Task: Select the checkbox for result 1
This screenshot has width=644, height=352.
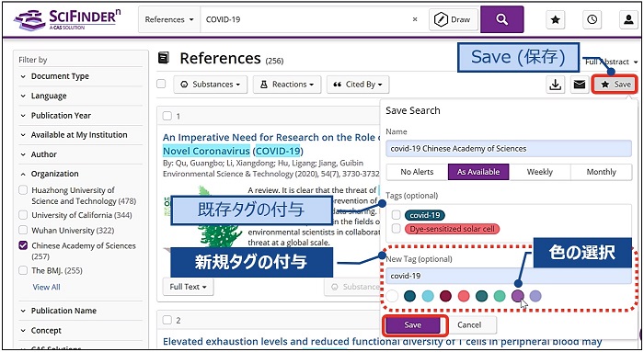Action: pyautogui.click(x=167, y=116)
